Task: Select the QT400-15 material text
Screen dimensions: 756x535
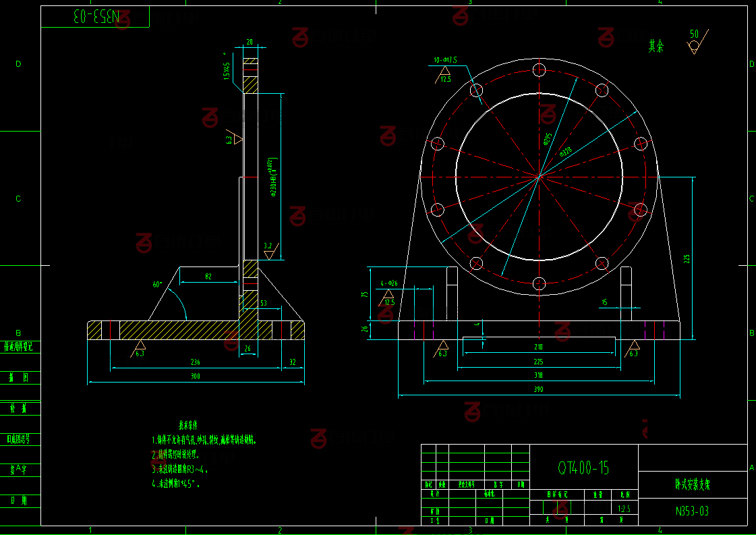Action: pos(584,468)
